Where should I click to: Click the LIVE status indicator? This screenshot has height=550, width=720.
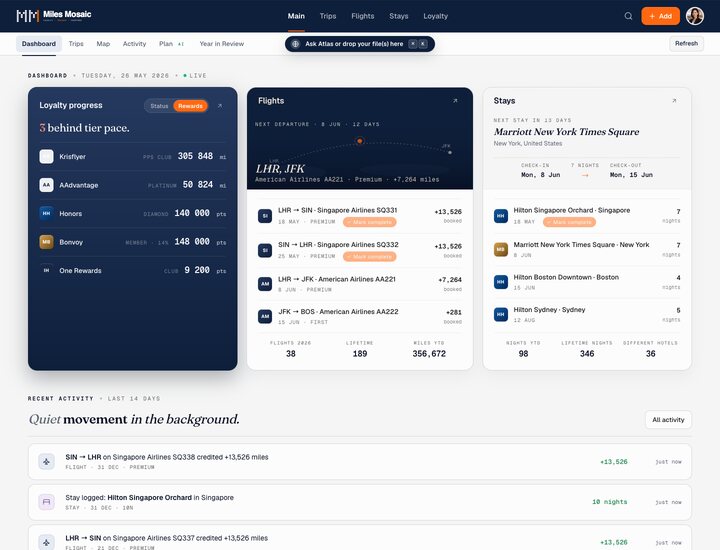click(x=195, y=75)
